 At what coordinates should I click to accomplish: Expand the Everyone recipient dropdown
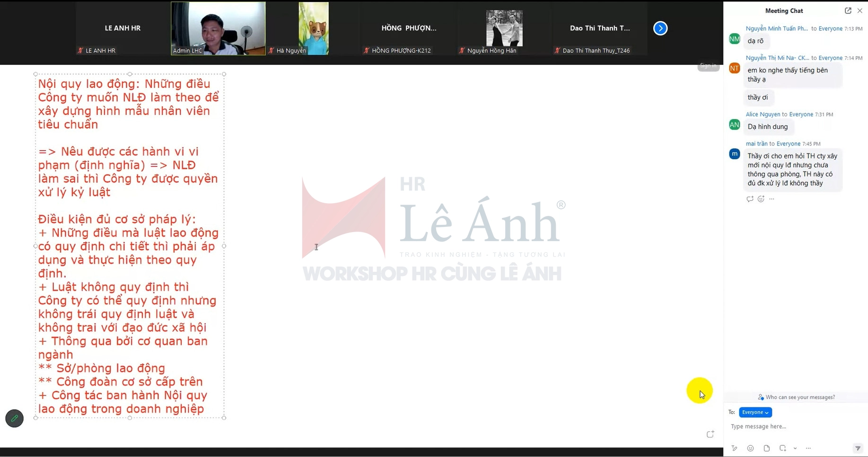point(755,412)
